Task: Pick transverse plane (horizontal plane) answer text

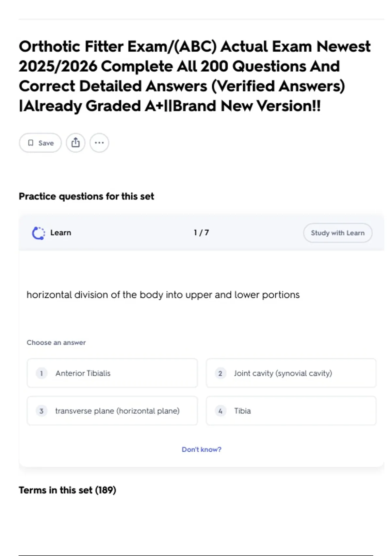Action: 117,411
